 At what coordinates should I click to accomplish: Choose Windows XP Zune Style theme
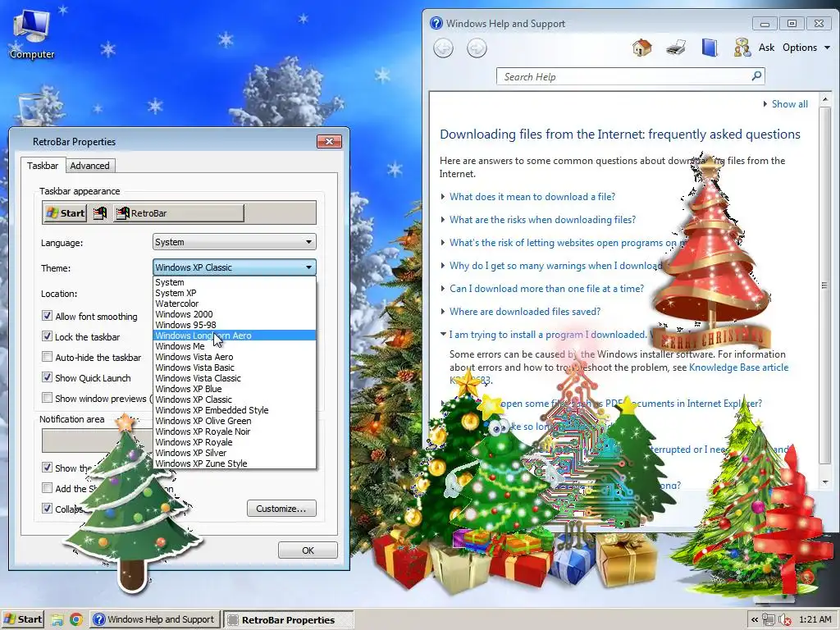pos(235,463)
